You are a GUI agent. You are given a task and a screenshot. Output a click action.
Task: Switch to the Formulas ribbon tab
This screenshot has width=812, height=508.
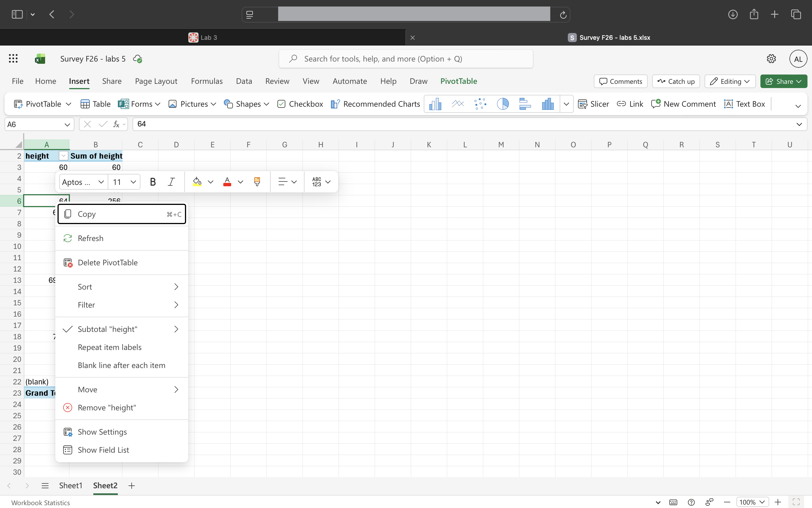point(207,81)
